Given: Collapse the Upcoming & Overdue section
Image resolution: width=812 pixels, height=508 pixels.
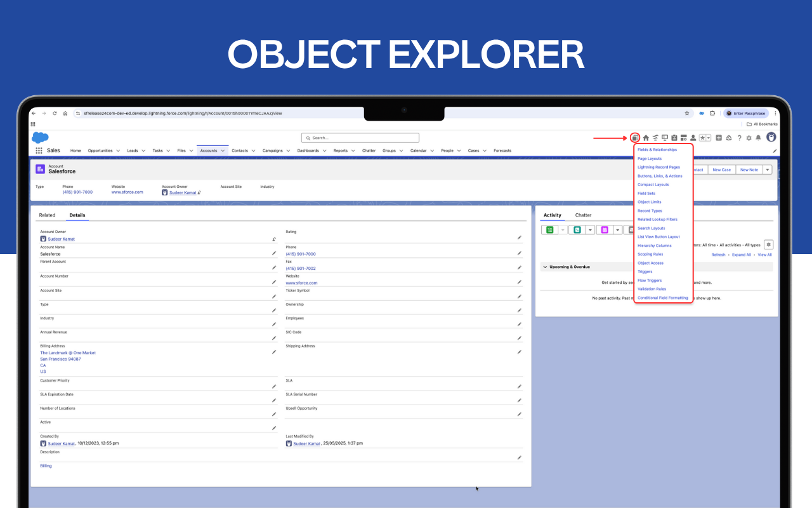Looking at the screenshot, I should point(545,267).
